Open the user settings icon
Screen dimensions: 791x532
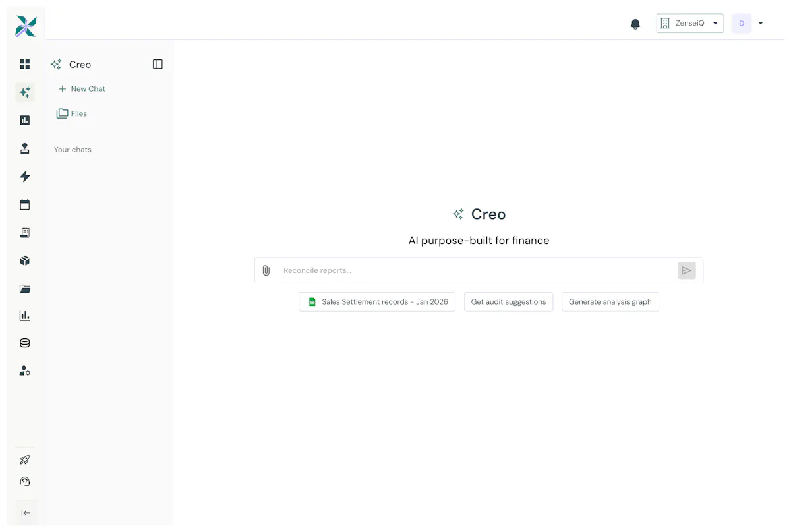click(25, 371)
